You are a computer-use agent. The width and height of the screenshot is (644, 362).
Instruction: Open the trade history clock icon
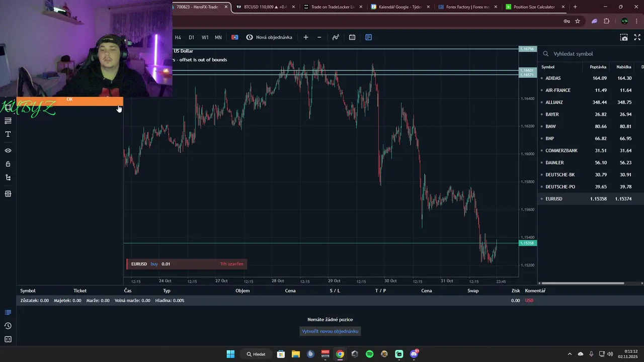8,326
